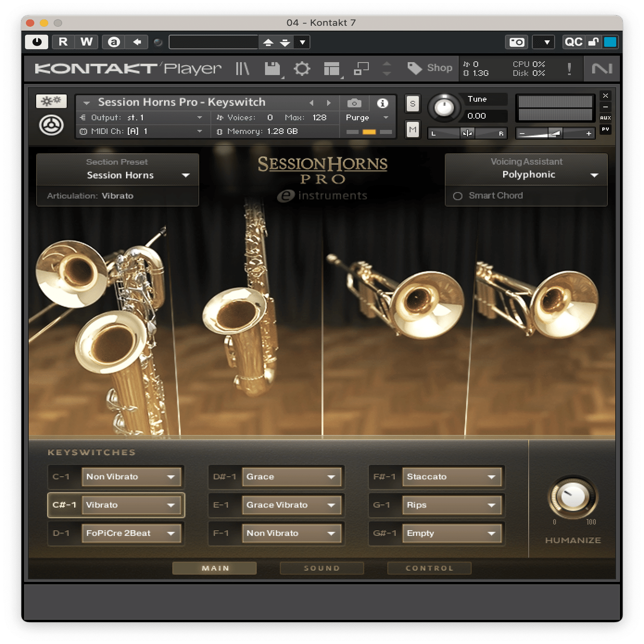This screenshot has height=644, width=644.
Task: Click the blue square in the host bar
Action: pyautogui.click(x=610, y=42)
